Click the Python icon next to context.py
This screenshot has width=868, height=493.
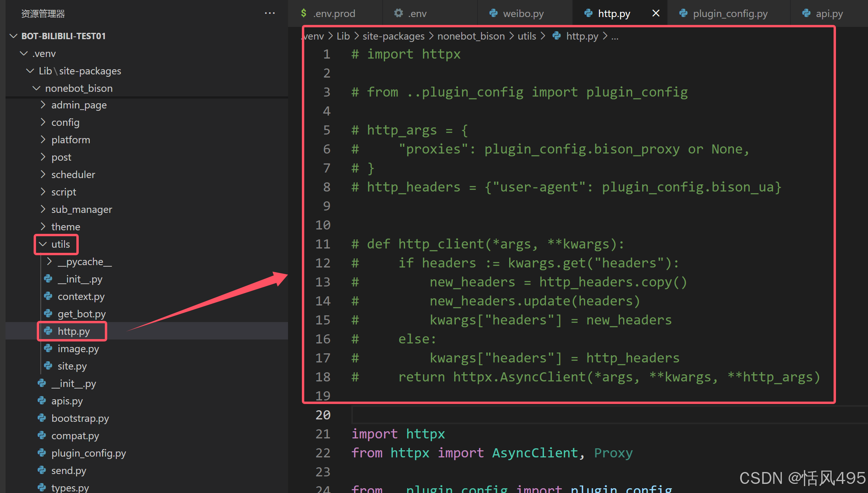[x=48, y=296]
